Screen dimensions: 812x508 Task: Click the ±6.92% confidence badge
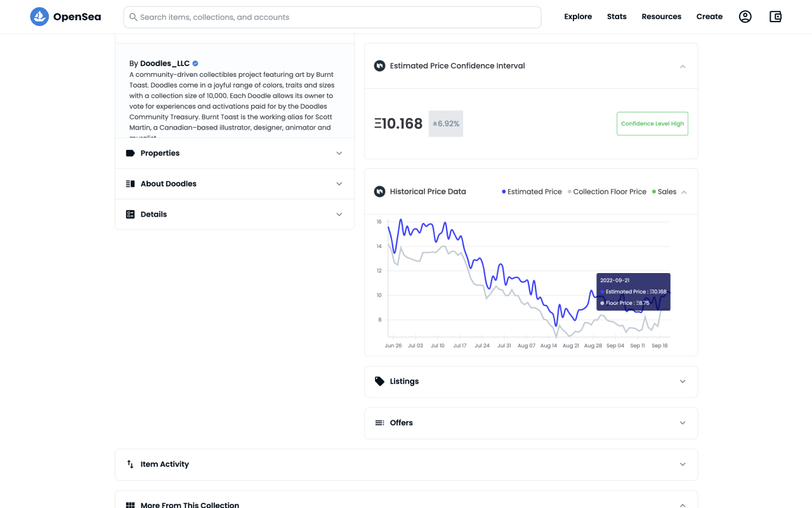click(446, 124)
